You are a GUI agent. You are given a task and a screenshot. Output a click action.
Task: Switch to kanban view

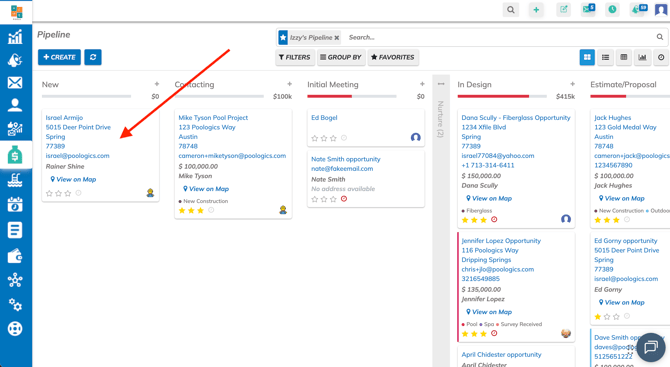[x=587, y=57]
